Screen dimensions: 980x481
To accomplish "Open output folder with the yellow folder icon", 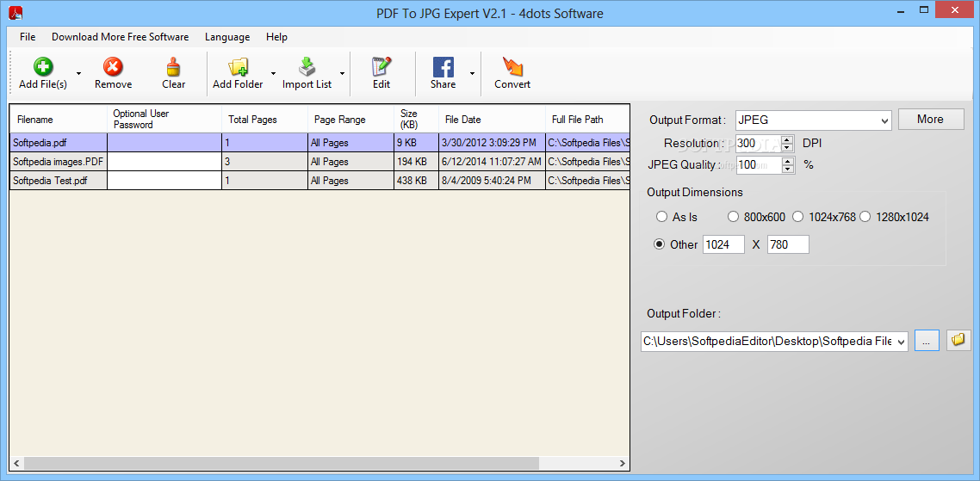I will (958, 341).
